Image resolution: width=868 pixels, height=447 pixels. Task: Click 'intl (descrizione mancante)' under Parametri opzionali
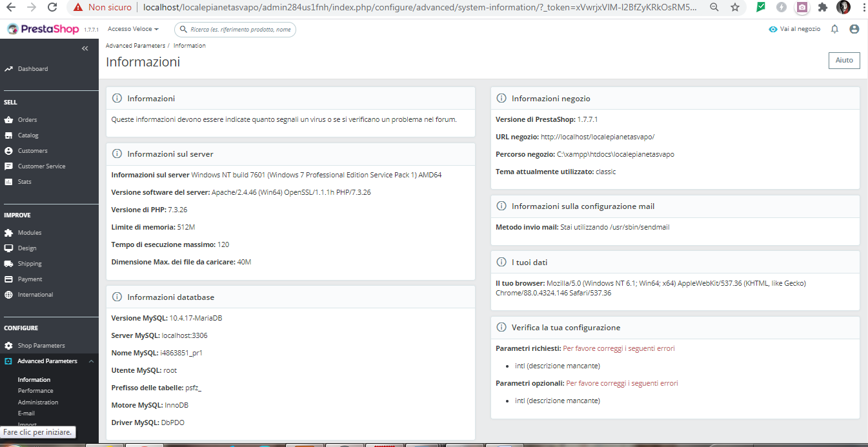(x=558, y=401)
